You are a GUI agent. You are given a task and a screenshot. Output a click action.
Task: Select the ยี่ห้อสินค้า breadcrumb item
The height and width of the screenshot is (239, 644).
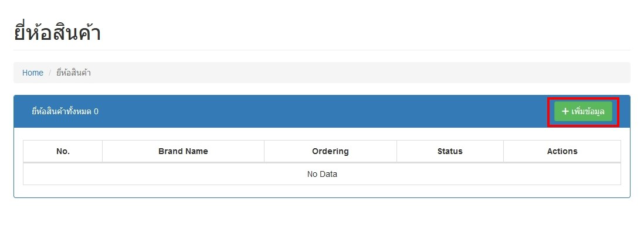(73, 73)
